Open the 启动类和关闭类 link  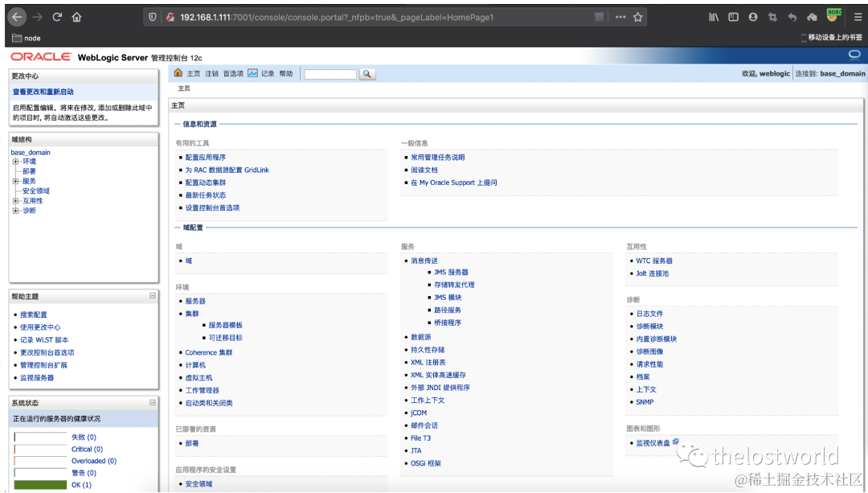209,403
